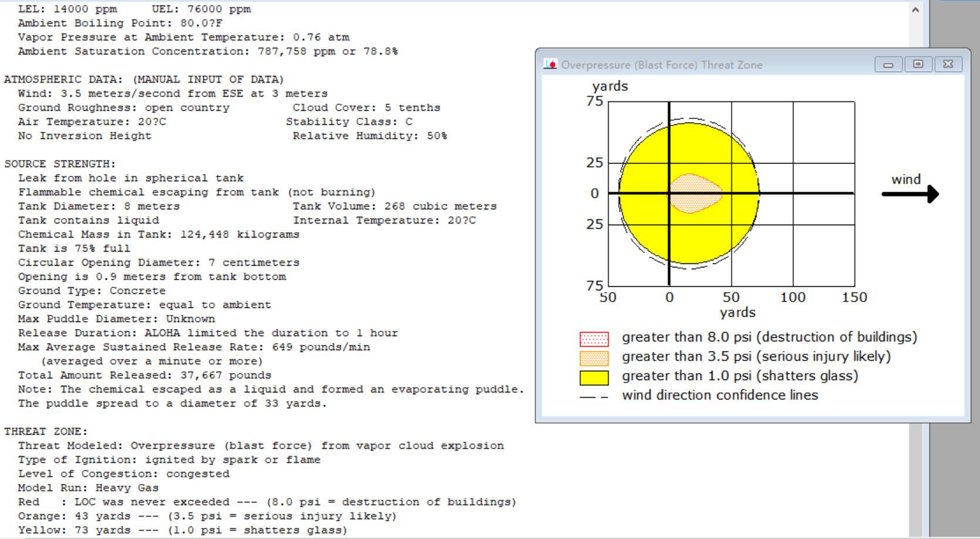The width and height of the screenshot is (980, 539).
Task: Click the red 8.0 psi legend swatch
Action: 594,339
